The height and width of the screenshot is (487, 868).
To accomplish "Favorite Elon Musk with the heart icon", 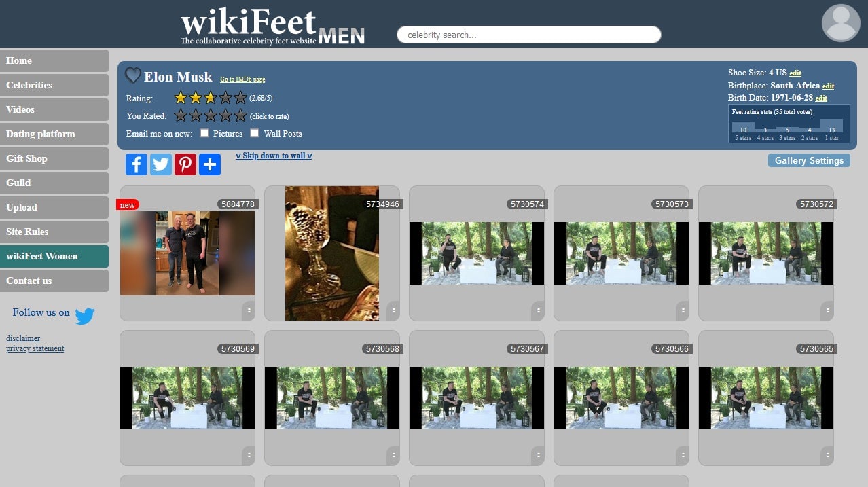I will (x=133, y=75).
